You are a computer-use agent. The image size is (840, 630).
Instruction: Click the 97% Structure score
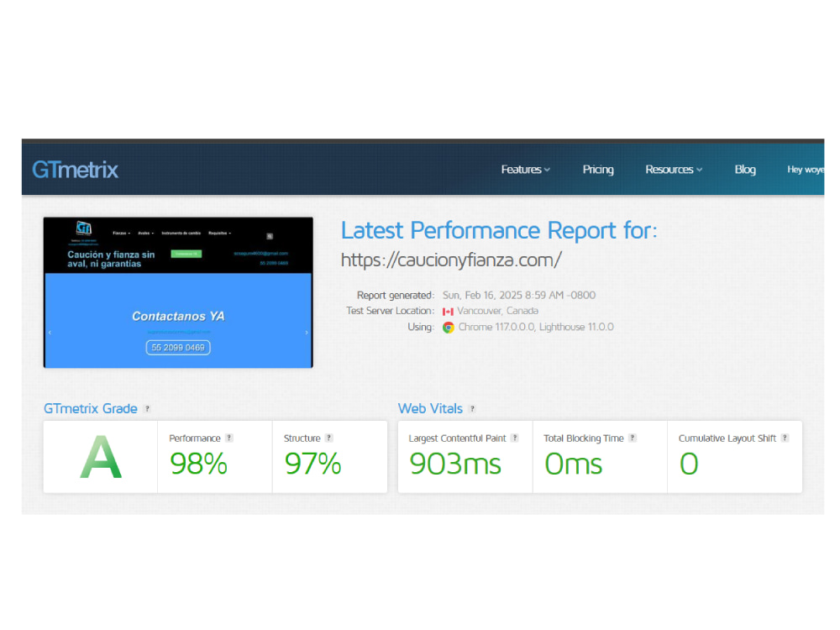coord(312,464)
